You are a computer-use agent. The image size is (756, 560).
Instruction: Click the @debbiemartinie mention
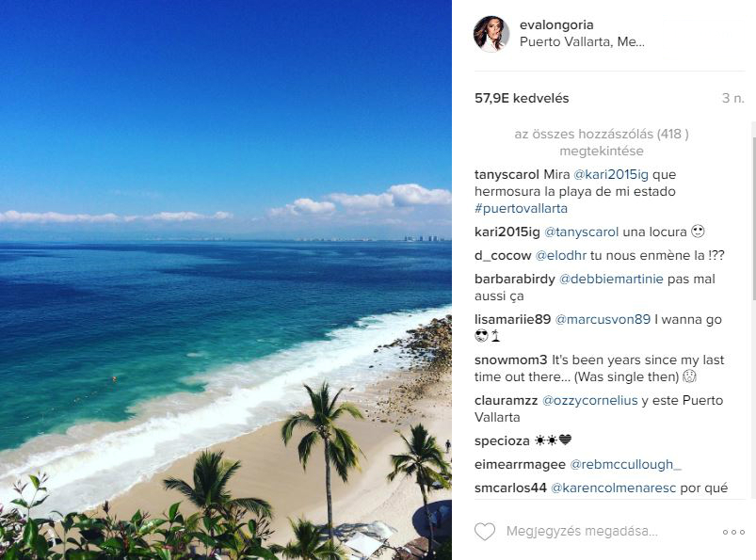point(611,279)
